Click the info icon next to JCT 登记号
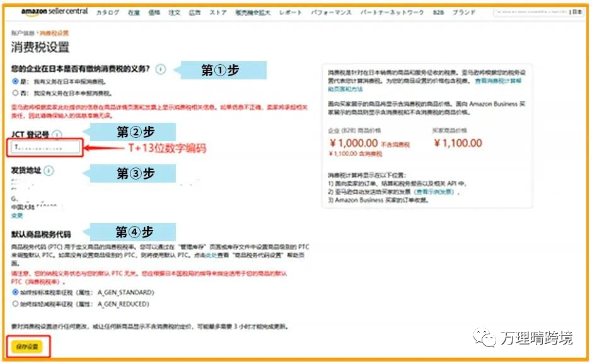Screen dimensions: 592x364 (x=57, y=135)
